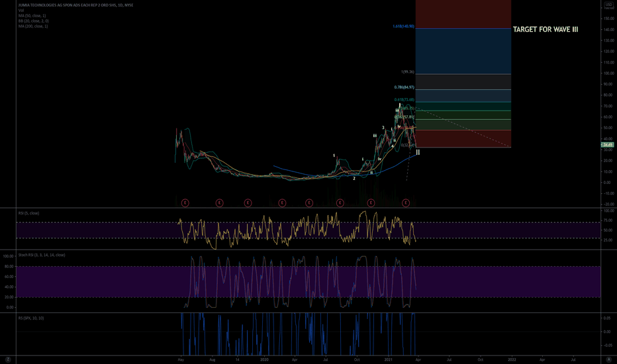Click the 0.618(73.68) Fibonacci level label

[x=404, y=100]
